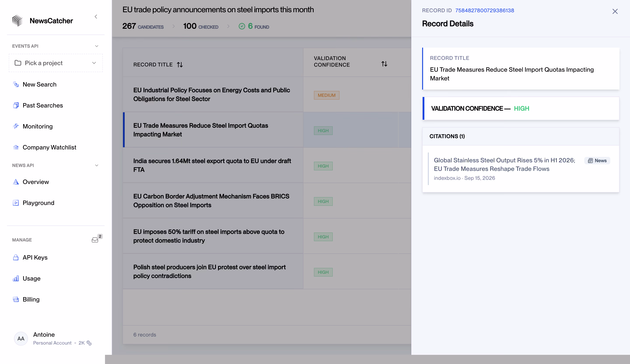
Task: Open New Search in the sidebar
Action: (x=39, y=84)
